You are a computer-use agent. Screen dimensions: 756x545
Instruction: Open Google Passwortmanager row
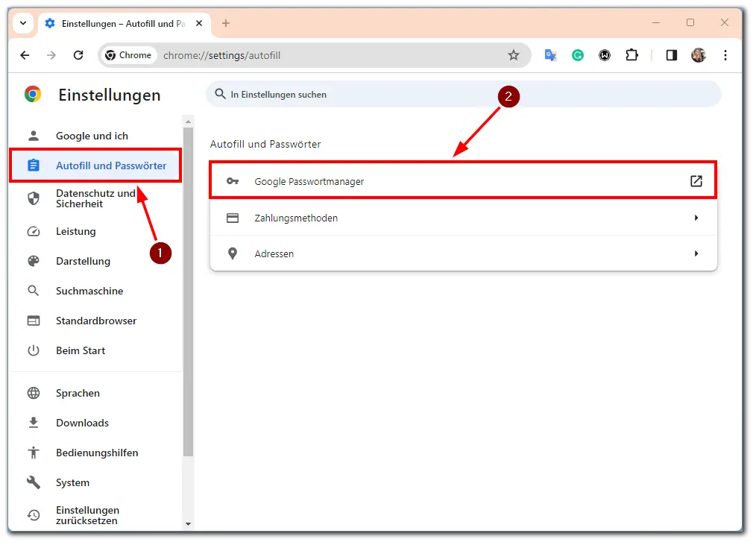click(x=463, y=181)
